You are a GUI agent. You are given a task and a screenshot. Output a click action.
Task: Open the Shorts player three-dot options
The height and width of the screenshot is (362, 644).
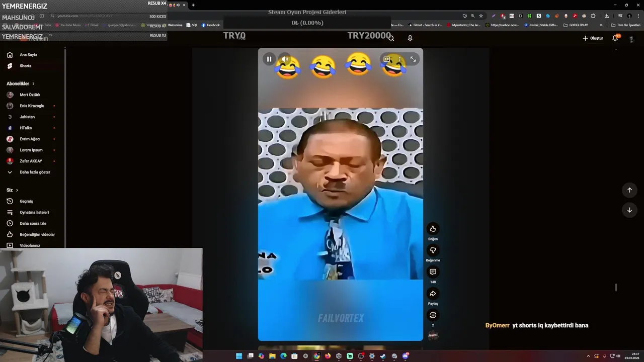click(x=399, y=59)
